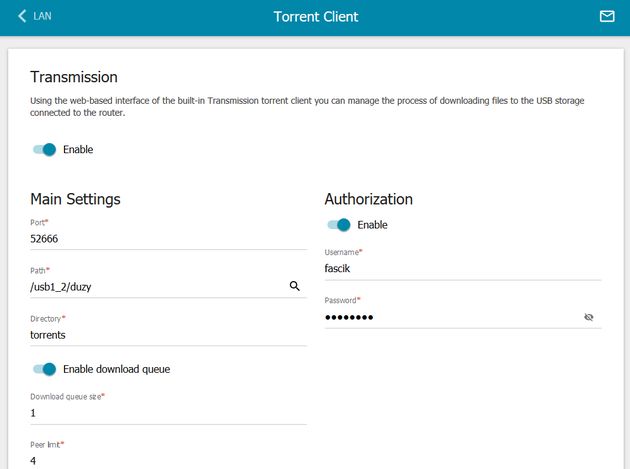
Task: Go back using the LAN chevron arrow
Action: (22, 16)
